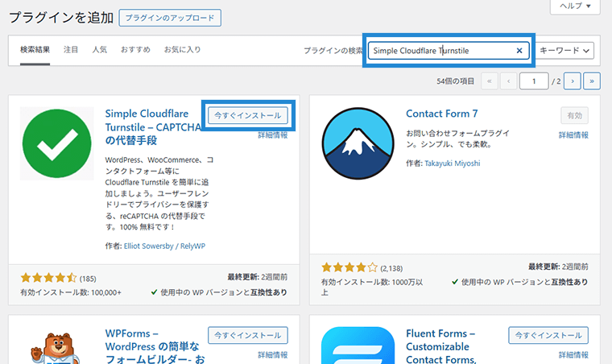Open the キーワード search type dropdown
The image size is (612, 364).
tap(564, 51)
